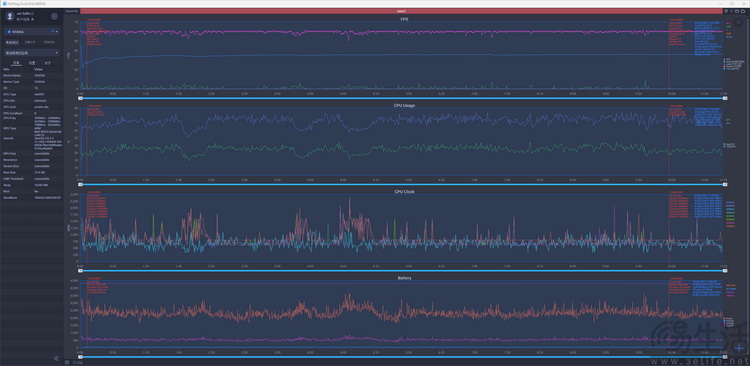
Task: Click the location pin icon in toolbar
Action: point(731,11)
